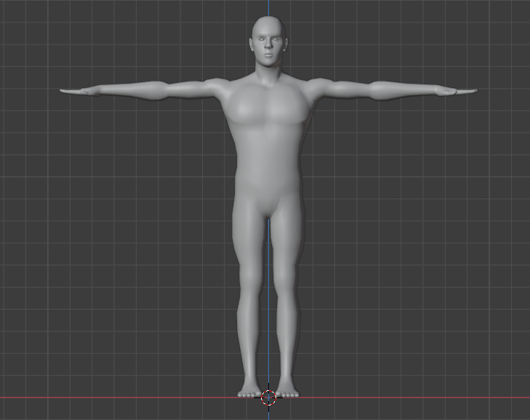The height and width of the screenshot is (420, 530).
Task: Click the model's foot on screen left
Action: pyautogui.click(x=249, y=392)
